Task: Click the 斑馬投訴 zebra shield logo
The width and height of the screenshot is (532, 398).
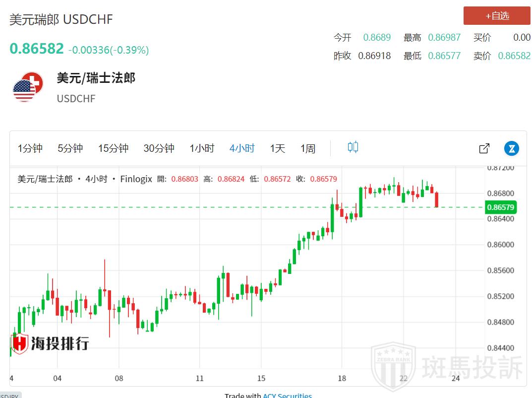Action: (x=394, y=365)
